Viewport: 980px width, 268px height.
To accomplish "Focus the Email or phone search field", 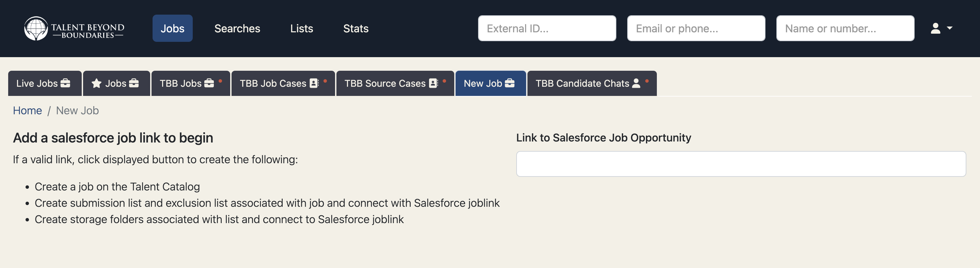I will (x=696, y=29).
